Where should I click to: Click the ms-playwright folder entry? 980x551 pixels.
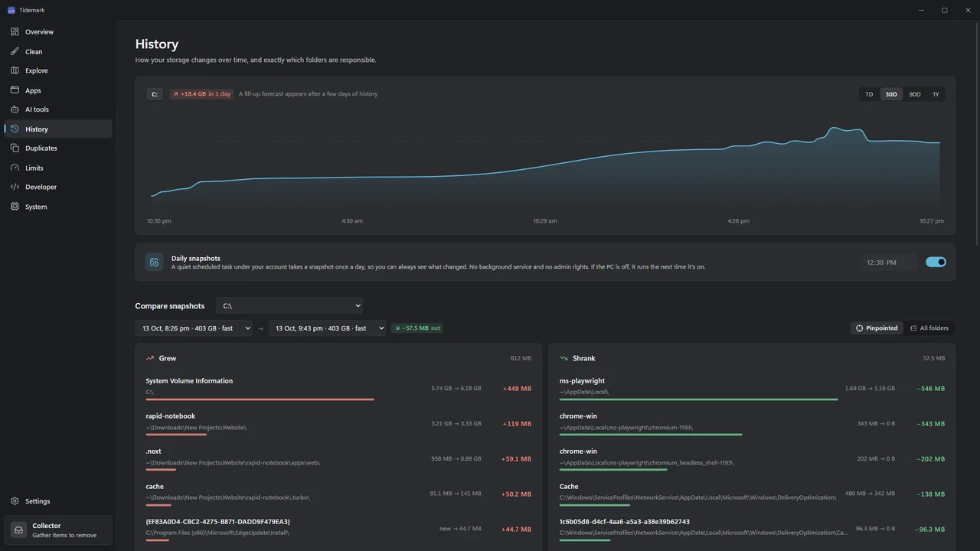coord(752,389)
